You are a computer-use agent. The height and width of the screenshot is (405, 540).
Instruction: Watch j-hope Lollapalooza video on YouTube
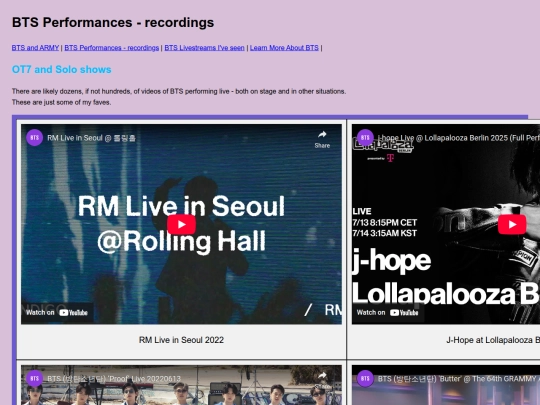pos(387,312)
